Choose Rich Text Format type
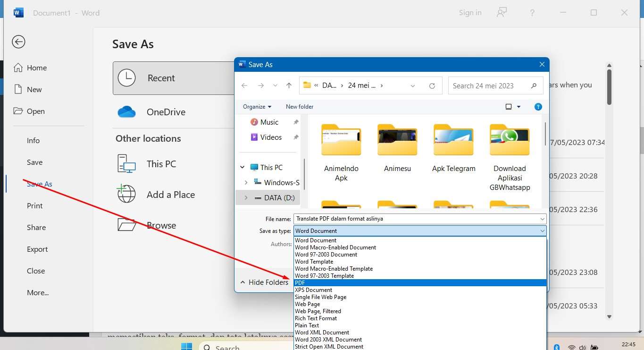644x350 pixels. click(420, 318)
